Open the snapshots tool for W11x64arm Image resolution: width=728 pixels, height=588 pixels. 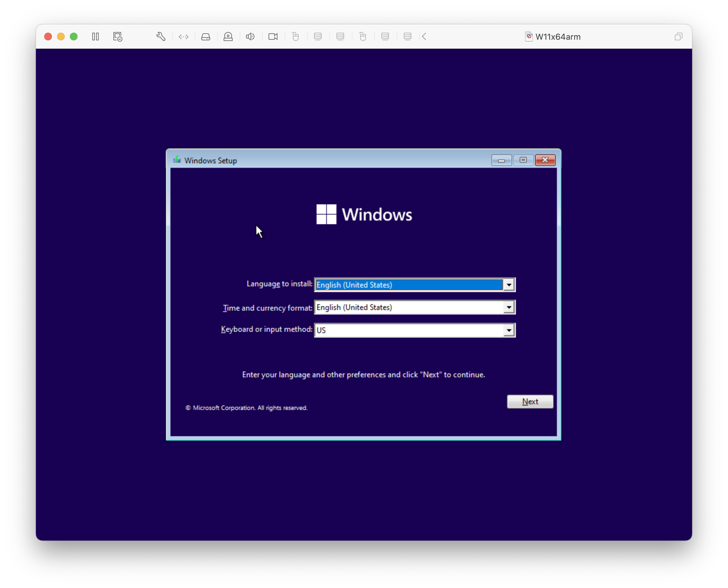[117, 37]
